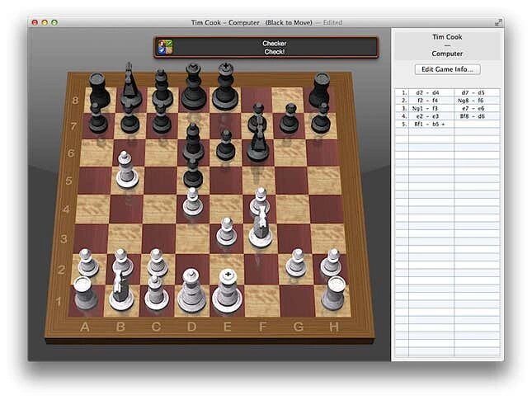The height and width of the screenshot is (400, 532).
Task: Select the black queen on d8
Action: coord(194,87)
